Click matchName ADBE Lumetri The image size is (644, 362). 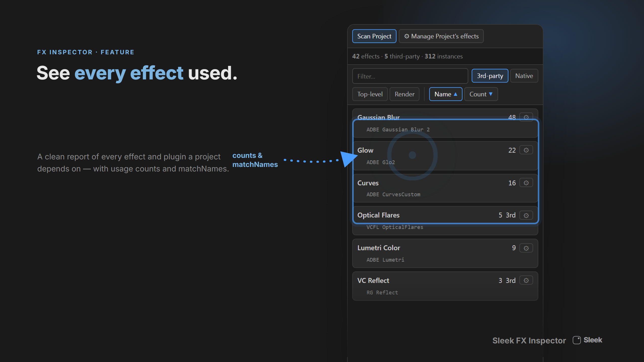click(385, 260)
